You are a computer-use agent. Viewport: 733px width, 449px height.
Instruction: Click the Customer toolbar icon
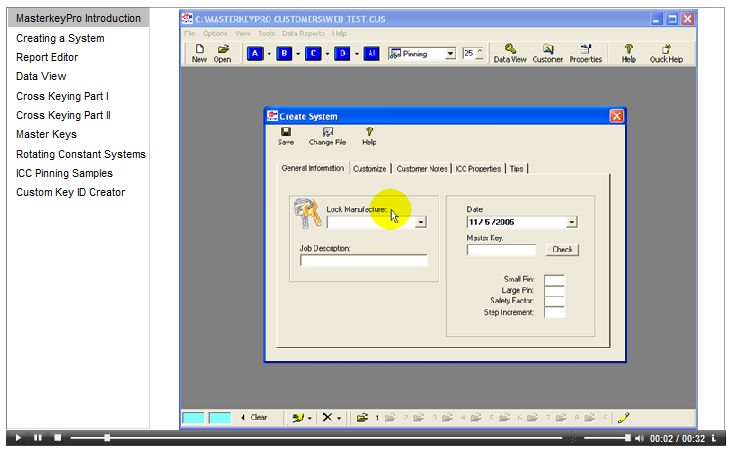tap(548, 53)
